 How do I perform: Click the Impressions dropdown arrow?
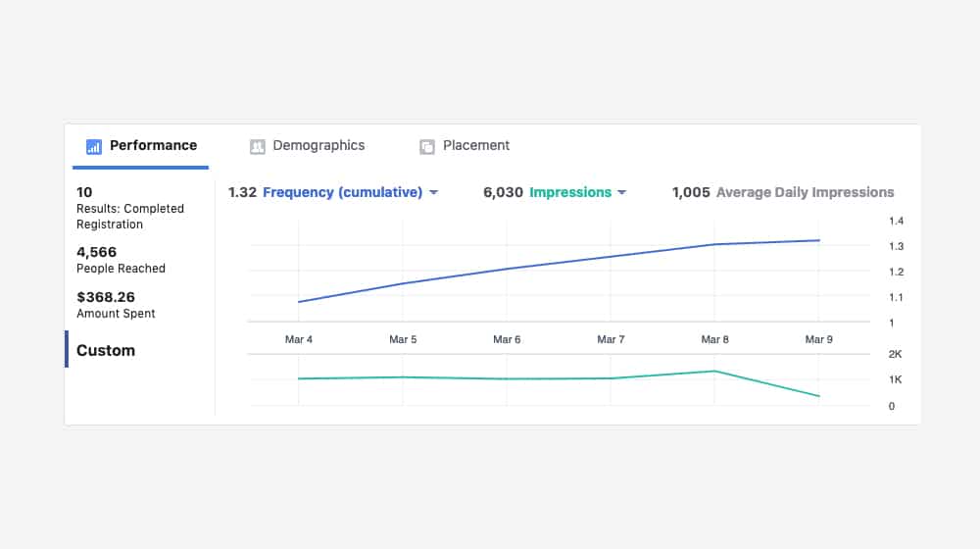(621, 193)
